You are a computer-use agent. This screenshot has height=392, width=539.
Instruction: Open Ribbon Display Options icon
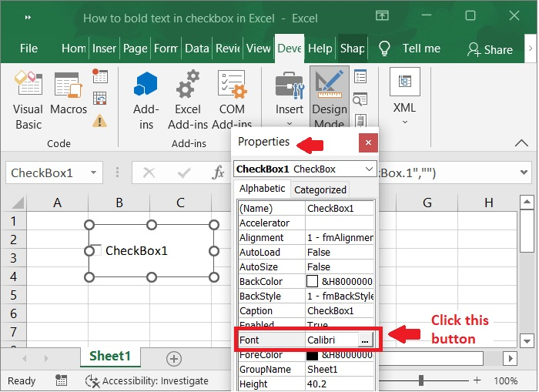(382, 15)
